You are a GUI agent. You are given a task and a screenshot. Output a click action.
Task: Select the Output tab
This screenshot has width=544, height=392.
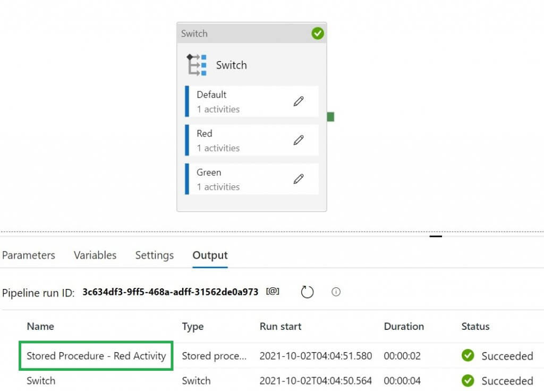point(210,255)
